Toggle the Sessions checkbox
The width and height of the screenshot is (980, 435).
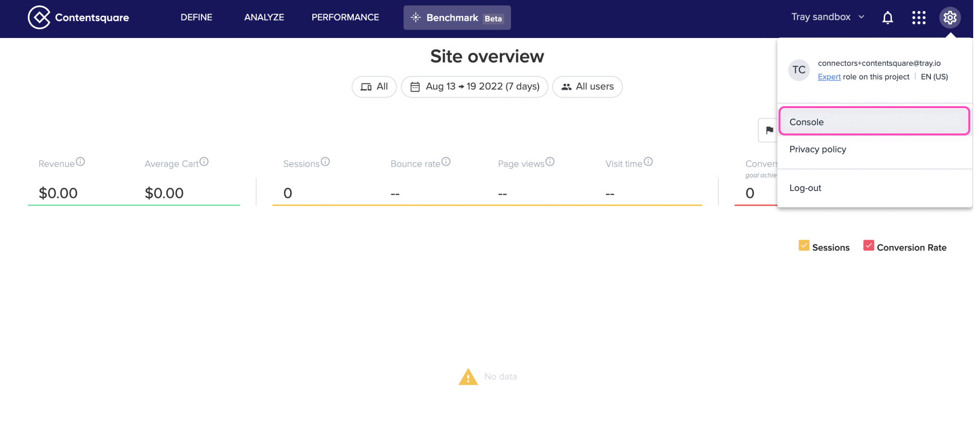point(804,246)
